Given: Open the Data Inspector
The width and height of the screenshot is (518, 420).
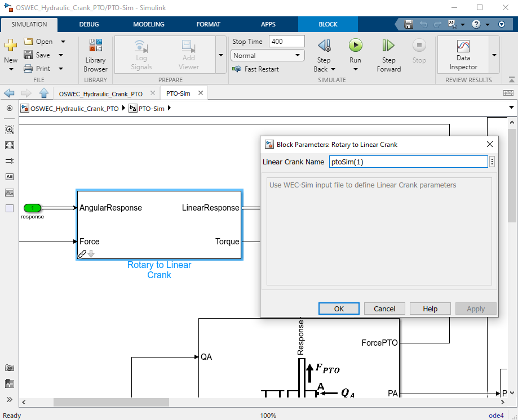Looking at the screenshot, I should point(463,55).
